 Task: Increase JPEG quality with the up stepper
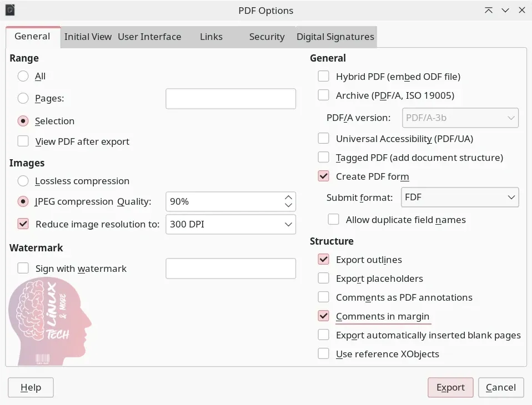pyautogui.click(x=288, y=197)
